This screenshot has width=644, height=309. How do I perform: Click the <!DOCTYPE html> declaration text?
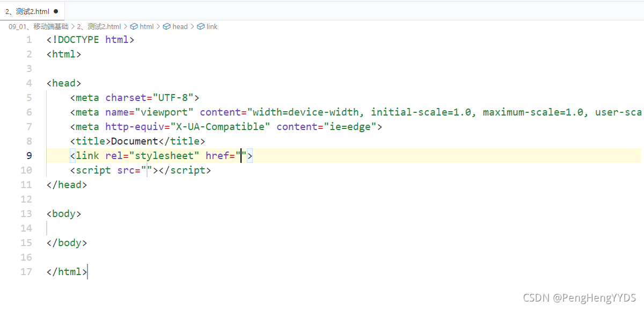91,40
